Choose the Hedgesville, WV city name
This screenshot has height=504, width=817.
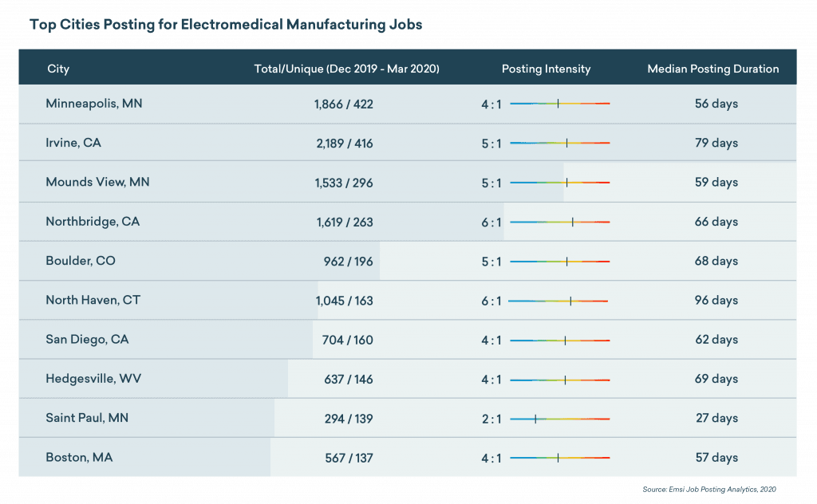93,379
